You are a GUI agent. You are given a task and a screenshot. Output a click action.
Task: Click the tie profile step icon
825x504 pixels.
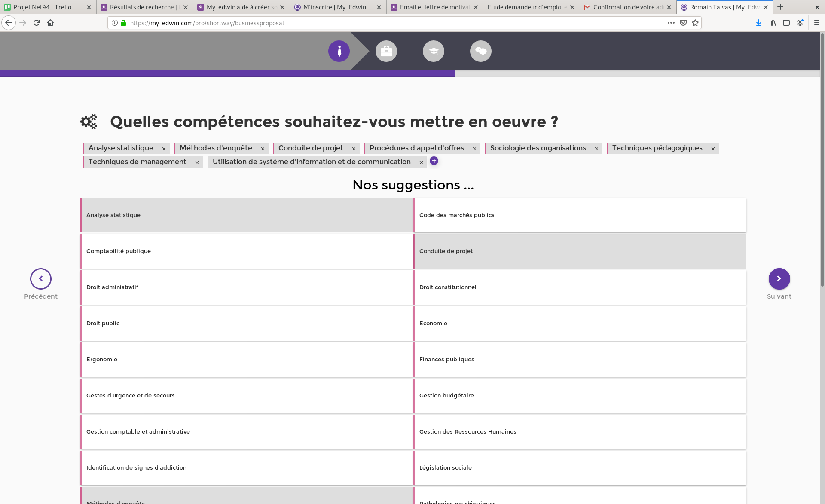tap(339, 51)
